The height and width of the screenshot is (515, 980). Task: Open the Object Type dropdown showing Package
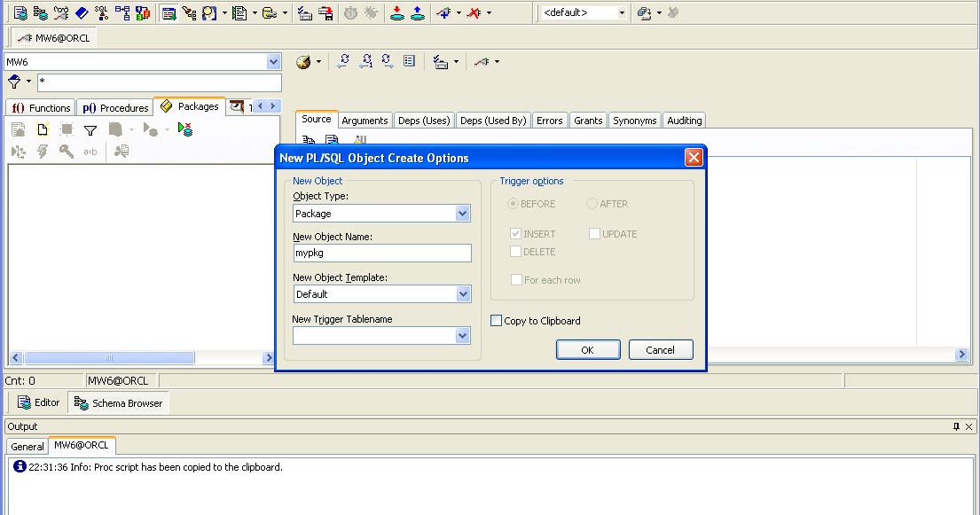pos(463,213)
